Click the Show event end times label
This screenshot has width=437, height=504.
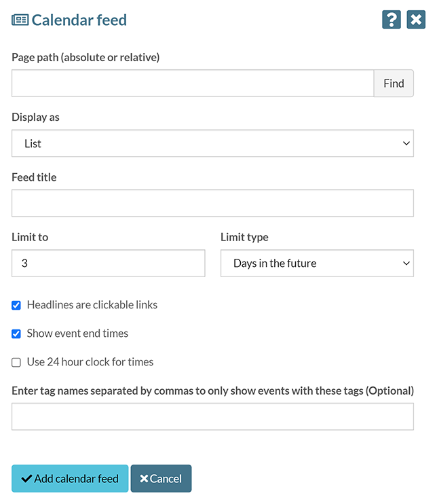pyautogui.click(x=77, y=334)
